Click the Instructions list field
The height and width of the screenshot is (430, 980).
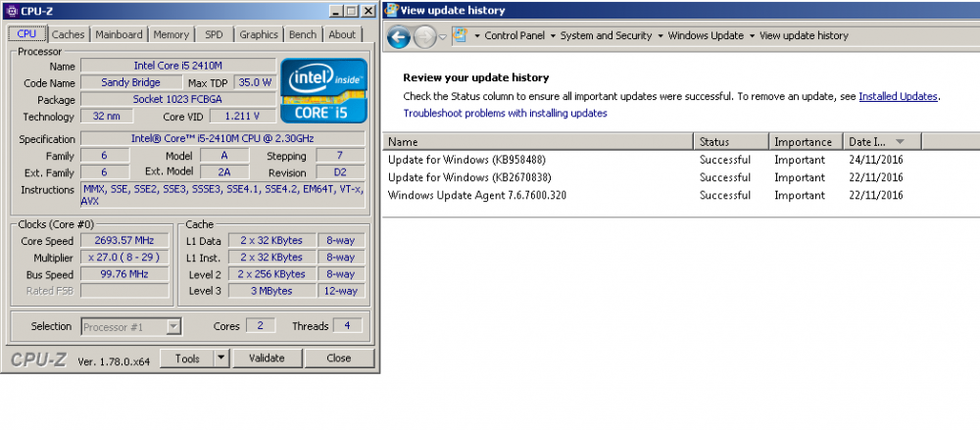point(222,195)
